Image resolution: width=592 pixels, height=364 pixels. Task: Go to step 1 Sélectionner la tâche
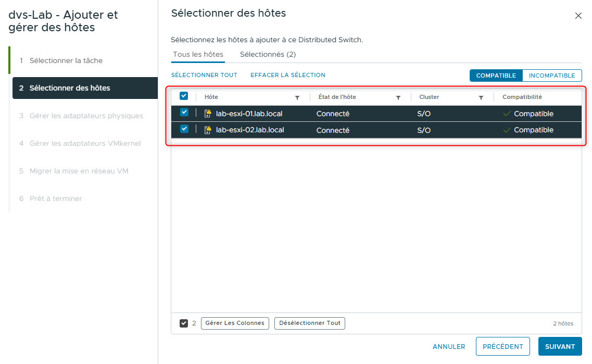(69, 60)
